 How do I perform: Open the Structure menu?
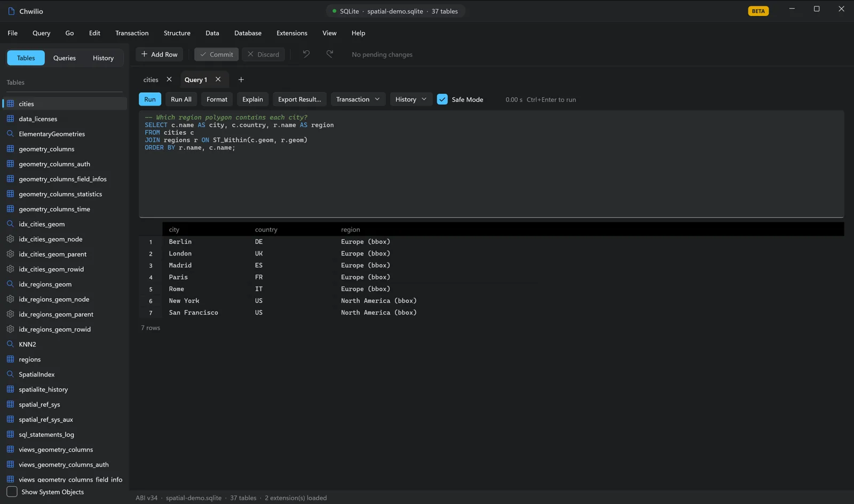(177, 33)
